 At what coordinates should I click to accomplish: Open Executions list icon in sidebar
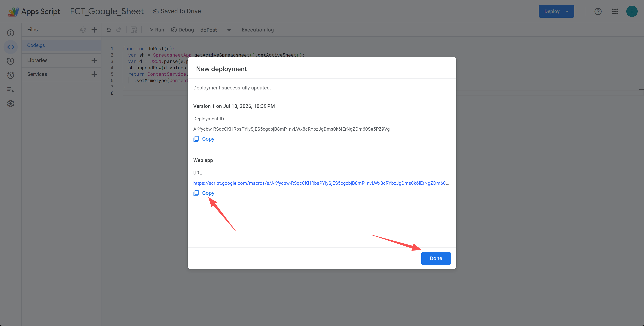tap(10, 89)
